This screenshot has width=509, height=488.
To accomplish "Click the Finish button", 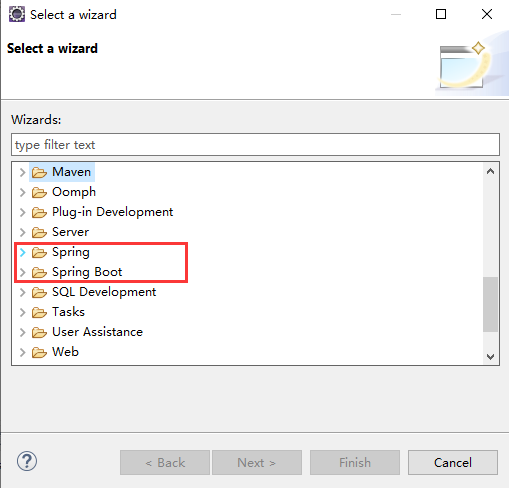I will click(x=355, y=463).
